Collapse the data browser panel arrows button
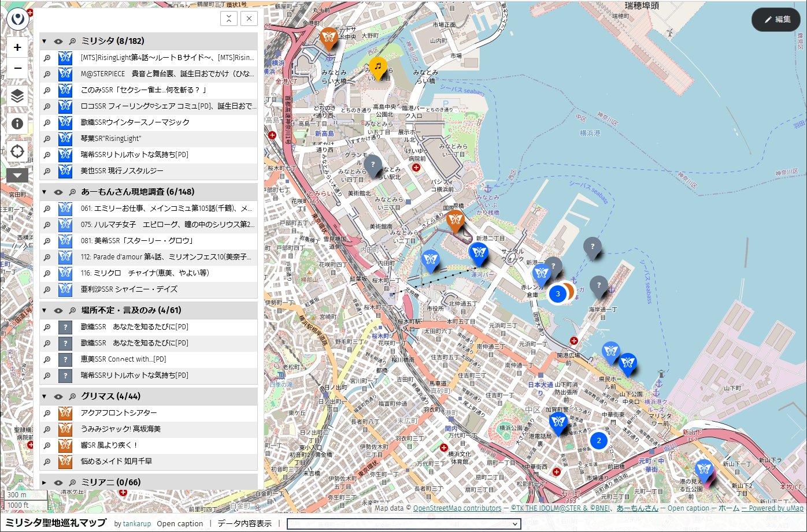The width and height of the screenshot is (807, 532). (x=229, y=18)
